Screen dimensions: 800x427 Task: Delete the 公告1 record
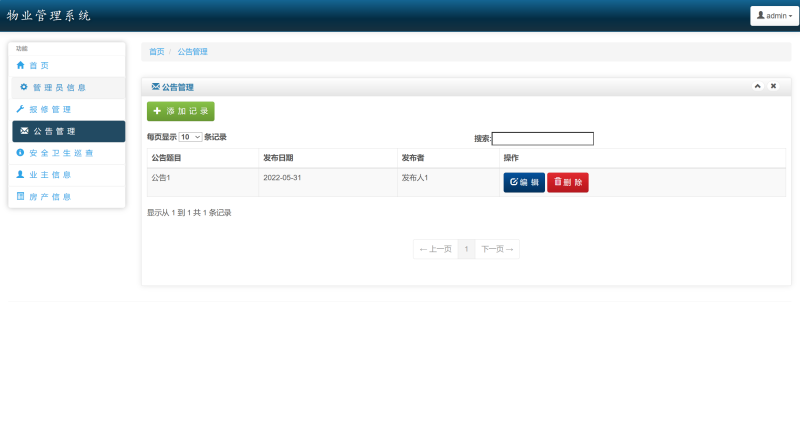[568, 183]
